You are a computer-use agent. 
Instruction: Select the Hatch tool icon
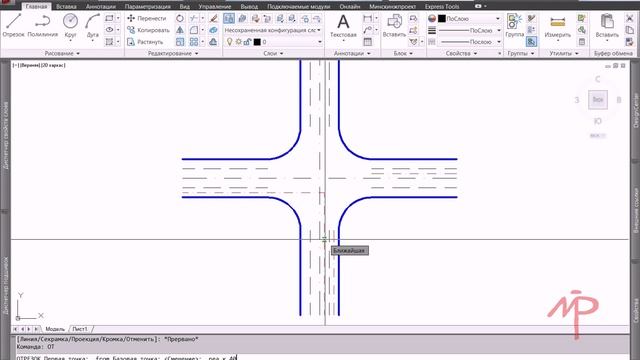[x=109, y=42]
